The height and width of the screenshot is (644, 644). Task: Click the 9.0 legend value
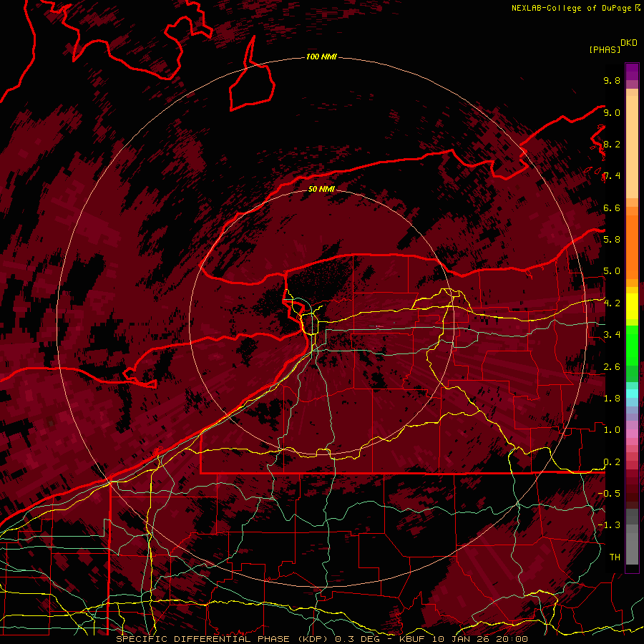click(612, 112)
